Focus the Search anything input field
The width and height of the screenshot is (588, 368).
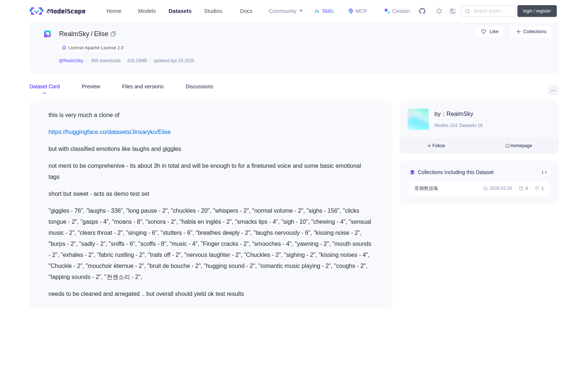tap(488, 11)
